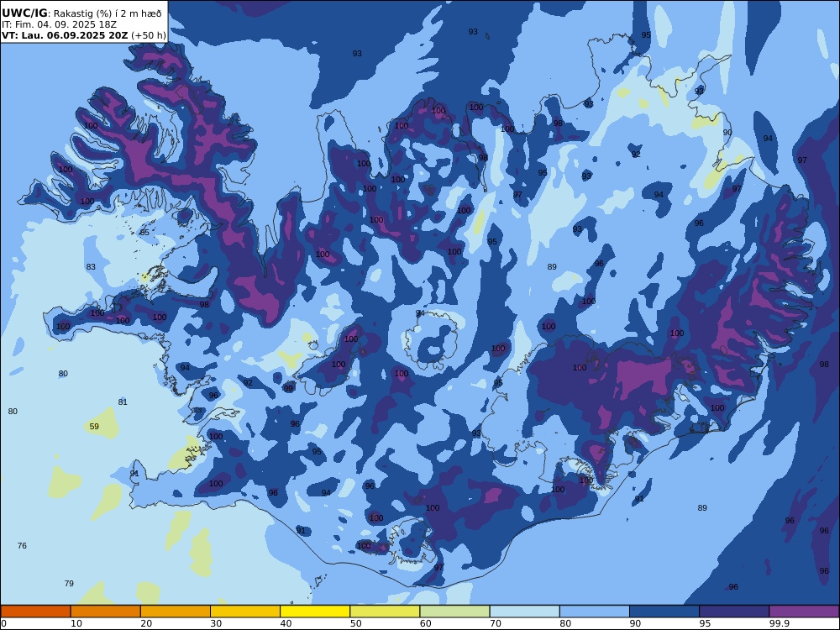The image size is (840, 630).
Task: Click the '50' tick label on color scale
Action: click(355, 623)
